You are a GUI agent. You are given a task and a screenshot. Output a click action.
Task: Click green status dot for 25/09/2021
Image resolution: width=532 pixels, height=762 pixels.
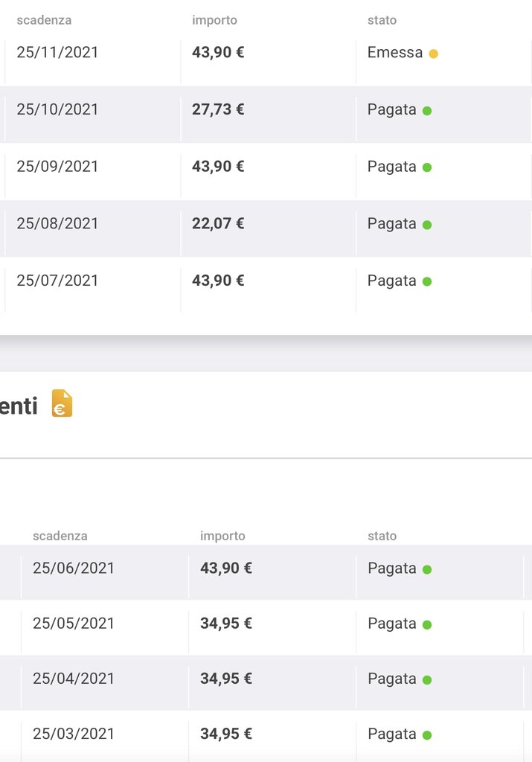coord(427,167)
